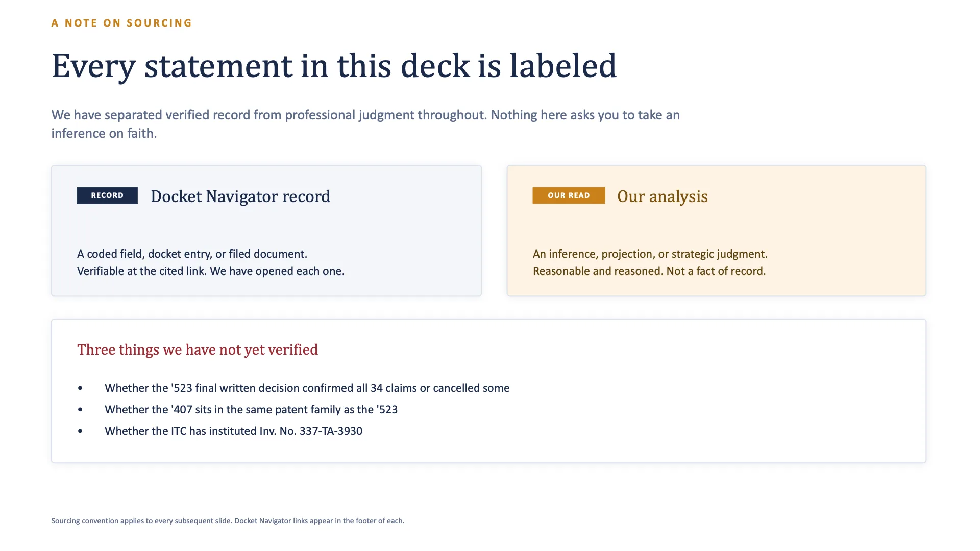Click the bullet about '523 final written decision
This screenshot has width=980, height=551.
pos(307,388)
